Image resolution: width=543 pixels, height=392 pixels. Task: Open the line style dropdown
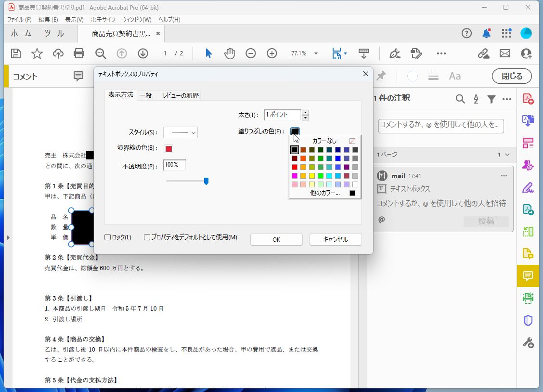(181, 132)
